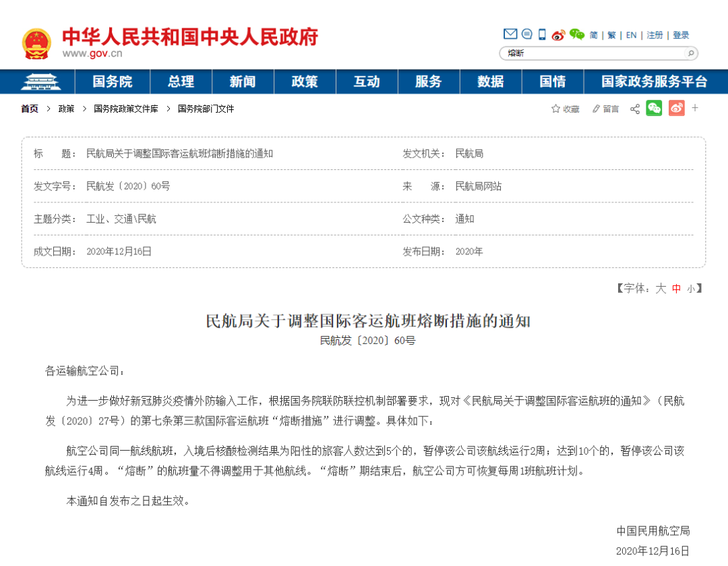Share via green WeChat button
This screenshot has height=566, width=728.
click(654, 108)
